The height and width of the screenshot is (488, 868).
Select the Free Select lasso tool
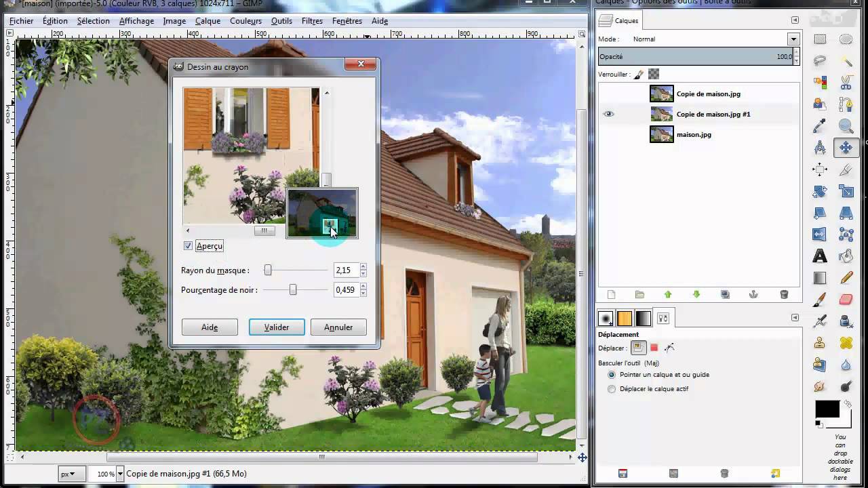[x=820, y=61]
